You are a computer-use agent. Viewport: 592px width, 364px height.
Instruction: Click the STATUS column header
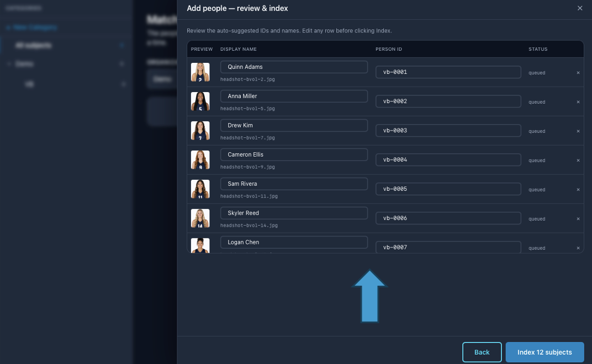538,49
